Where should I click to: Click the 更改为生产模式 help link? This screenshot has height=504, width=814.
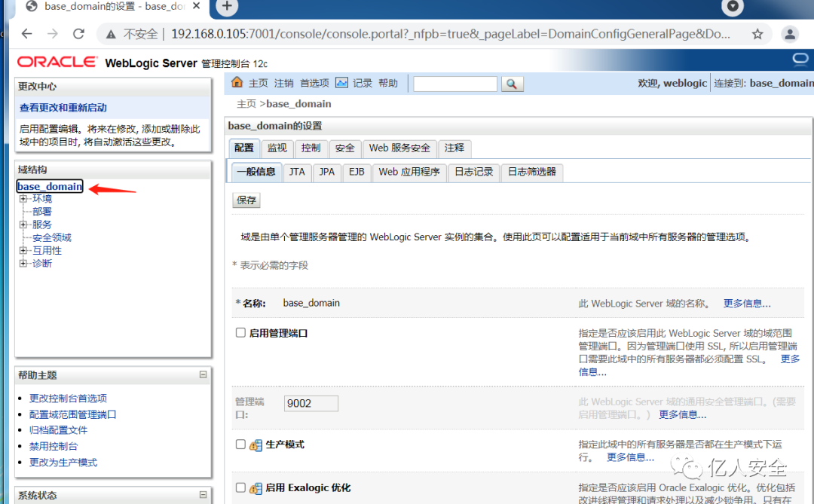coord(63,463)
